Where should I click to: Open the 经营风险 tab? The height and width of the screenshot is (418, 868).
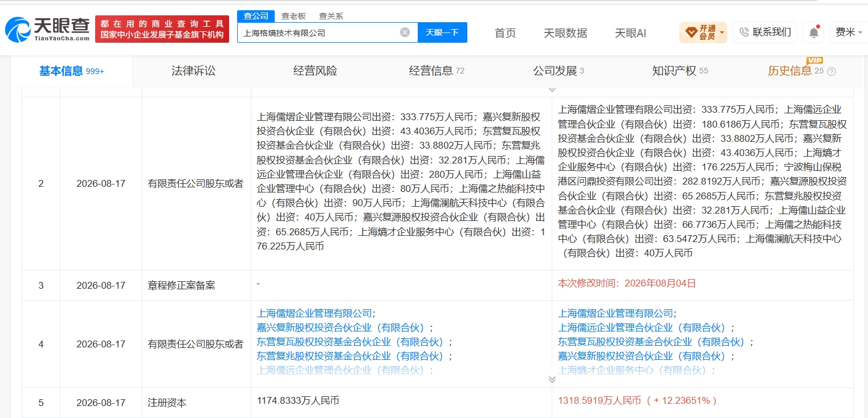[x=315, y=71]
